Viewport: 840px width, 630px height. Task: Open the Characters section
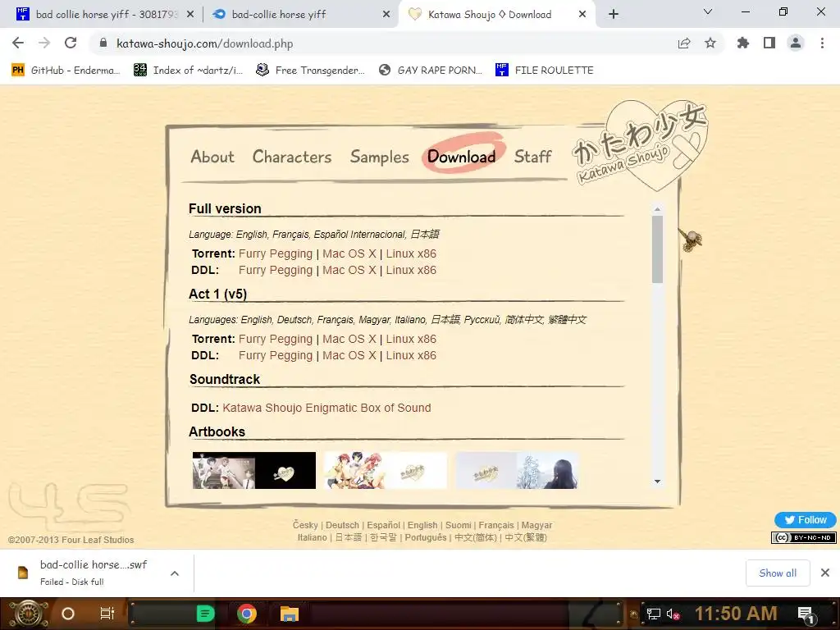tap(292, 157)
